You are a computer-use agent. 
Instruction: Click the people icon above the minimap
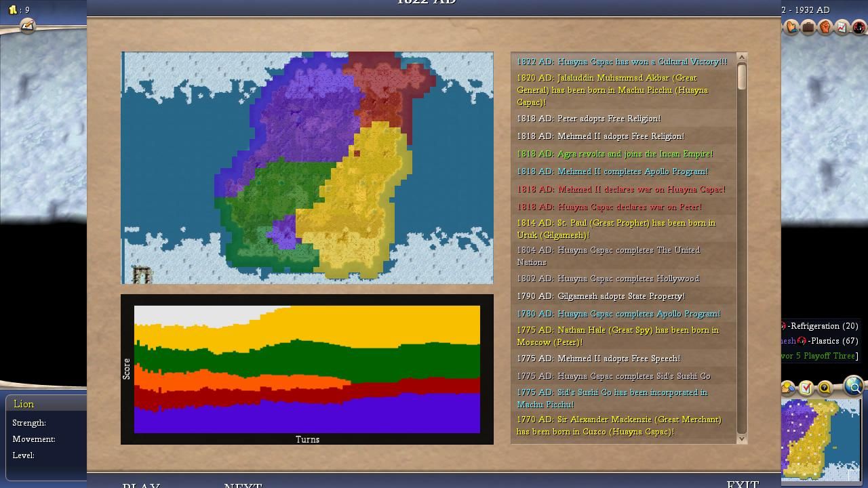[789, 388]
